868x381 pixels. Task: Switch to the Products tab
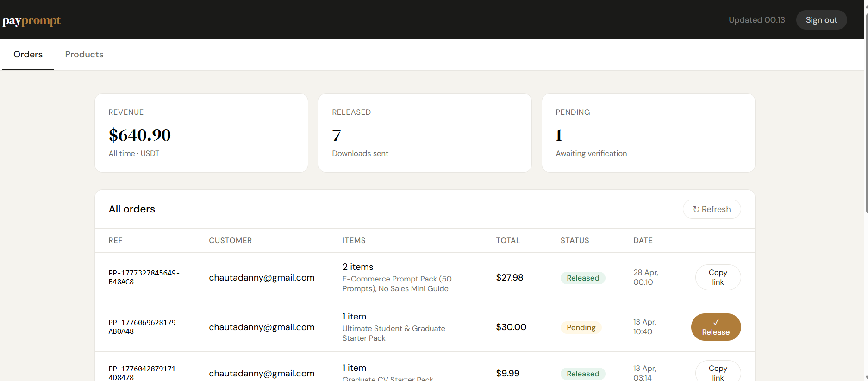[84, 55]
